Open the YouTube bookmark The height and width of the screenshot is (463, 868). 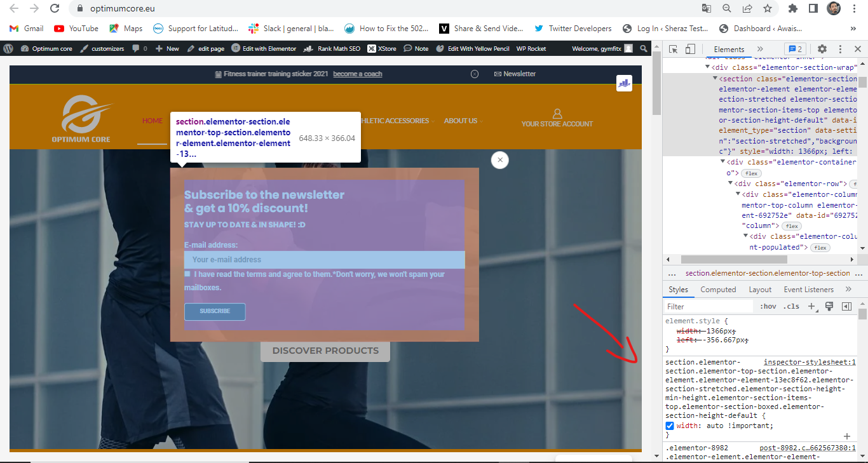point(76,29)
